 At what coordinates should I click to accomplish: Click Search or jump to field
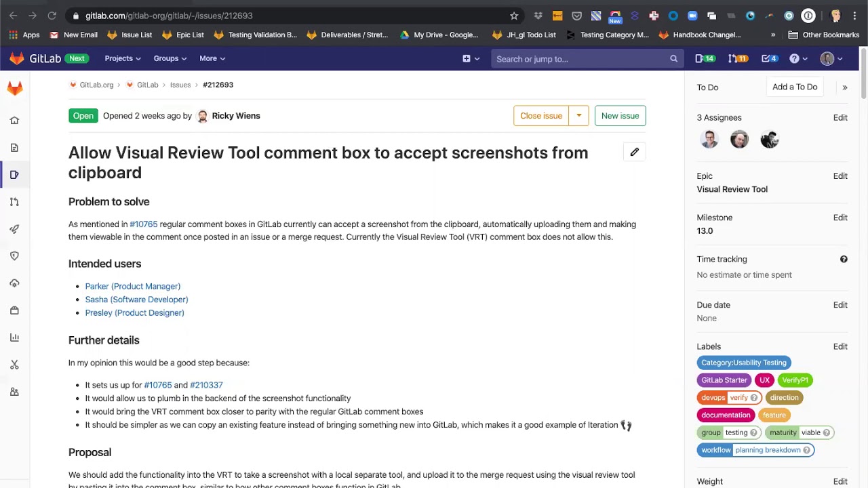pyautogui.click(x=586, y=59)
